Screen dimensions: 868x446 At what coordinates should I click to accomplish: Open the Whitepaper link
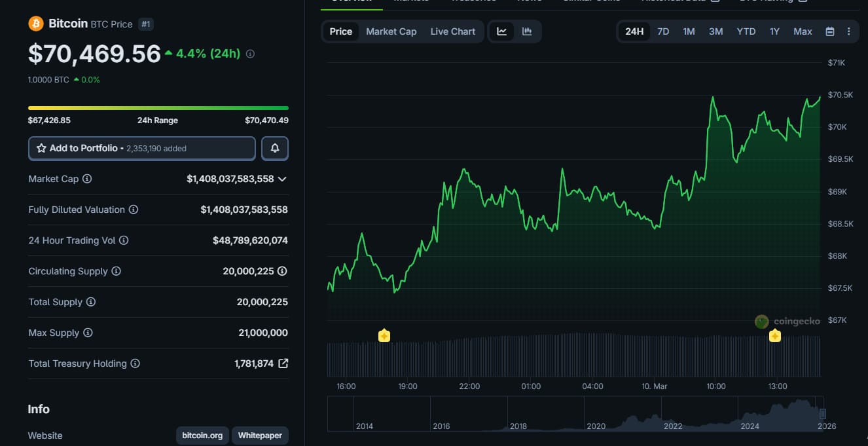click(x=260, y=436)
